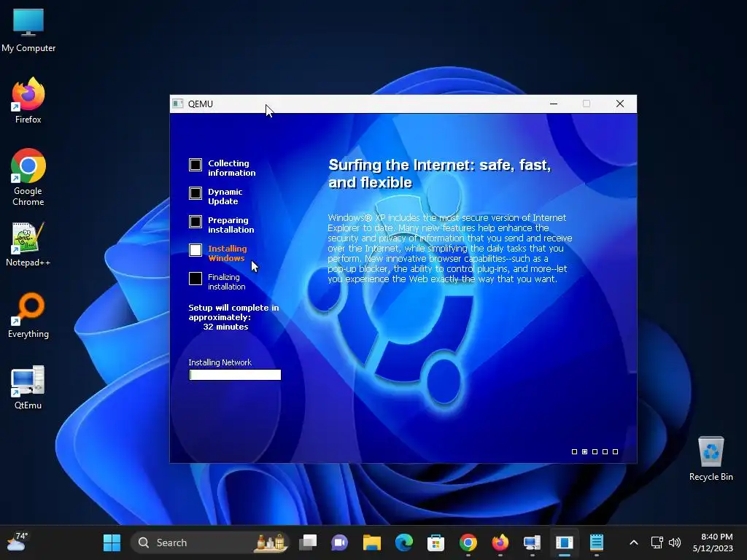
Task: Click the Dynamic Update step box
Action: [196, 193]
